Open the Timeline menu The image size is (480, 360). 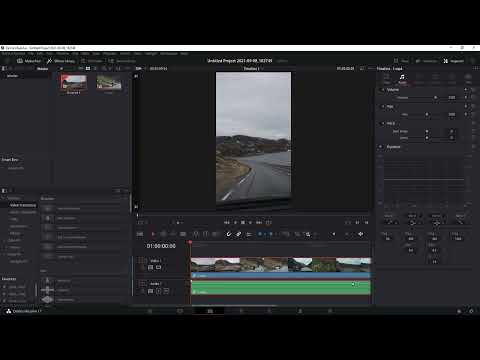(x=62, y=53)
